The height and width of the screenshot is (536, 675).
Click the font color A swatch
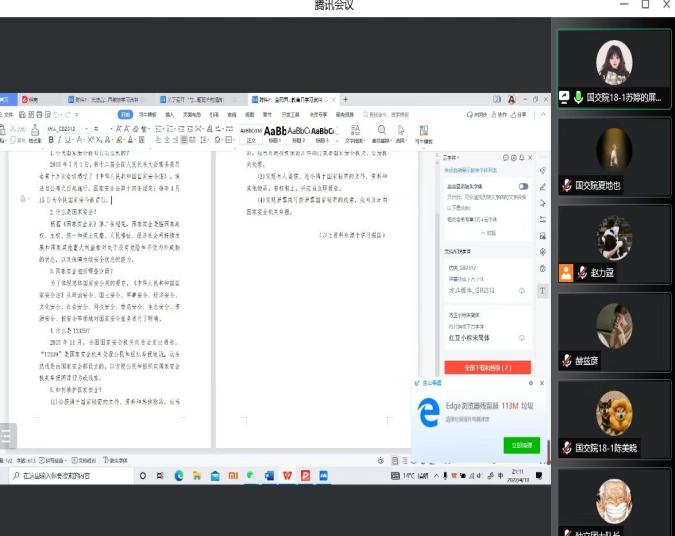(130, 140)
